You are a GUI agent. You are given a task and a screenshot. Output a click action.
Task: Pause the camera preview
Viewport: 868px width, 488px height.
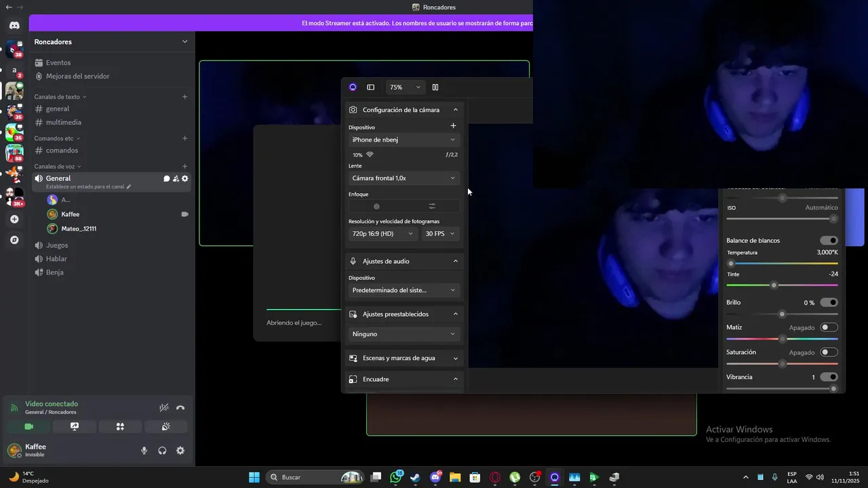coord(435,87)
